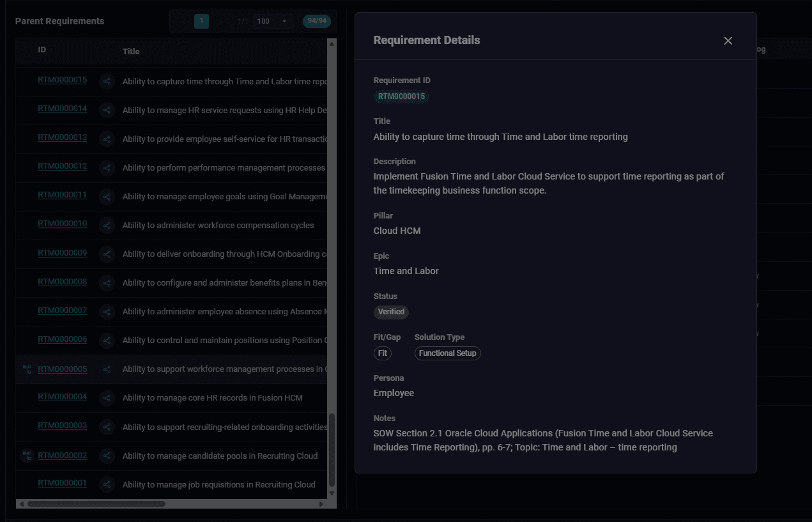Open share icon for RTM0000010 row
This screenshot has height=522, width=812.
coord(107,226)
